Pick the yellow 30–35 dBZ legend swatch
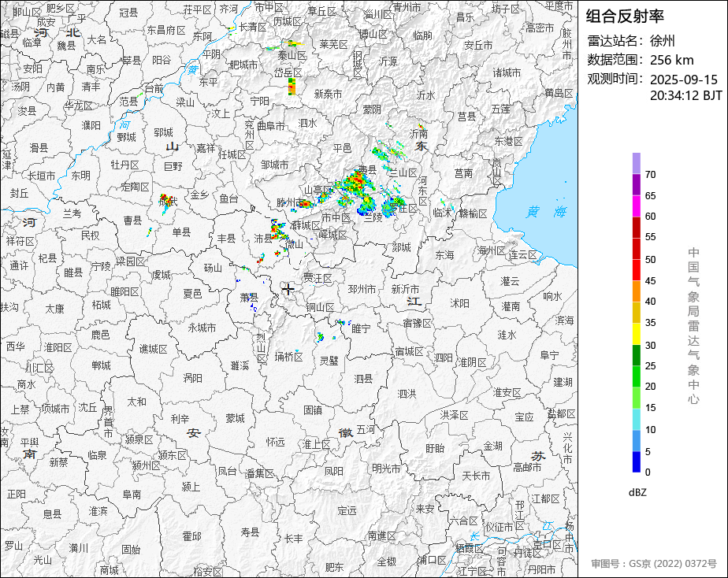Screen dimensions: 728x578 (x=636, y=334)
